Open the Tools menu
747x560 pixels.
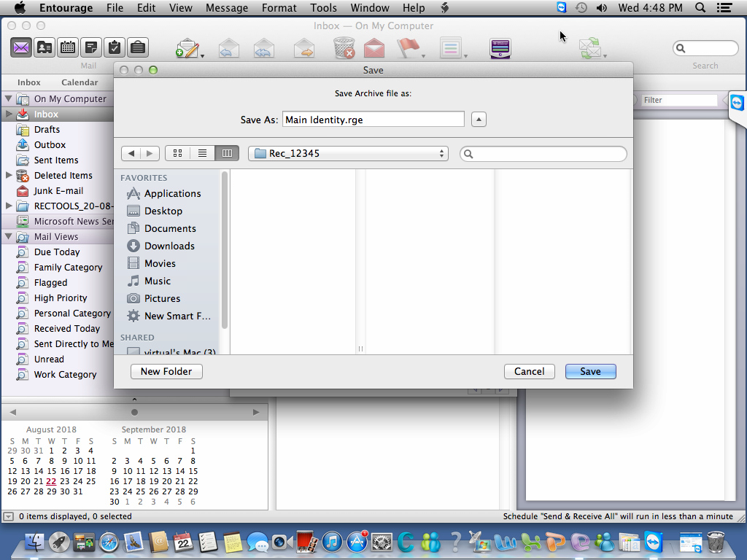click(323, 7)
